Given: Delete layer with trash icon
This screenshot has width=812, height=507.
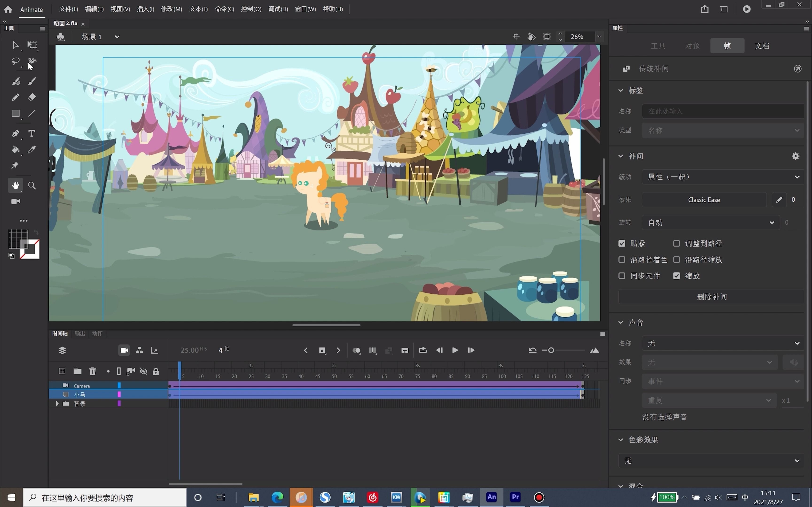Looking at the screenshot, I should [93, 371].
